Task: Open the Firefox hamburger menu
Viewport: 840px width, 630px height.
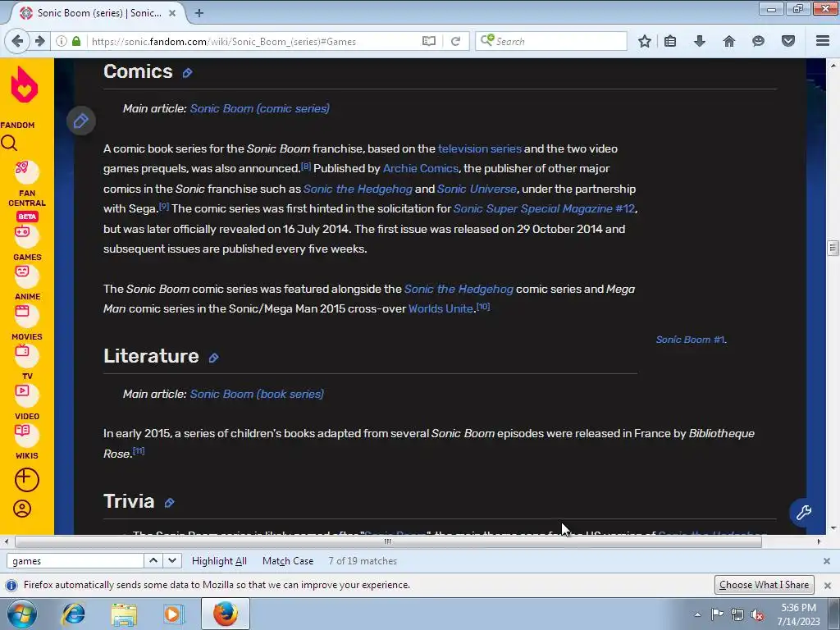Action: click(823, 41)
